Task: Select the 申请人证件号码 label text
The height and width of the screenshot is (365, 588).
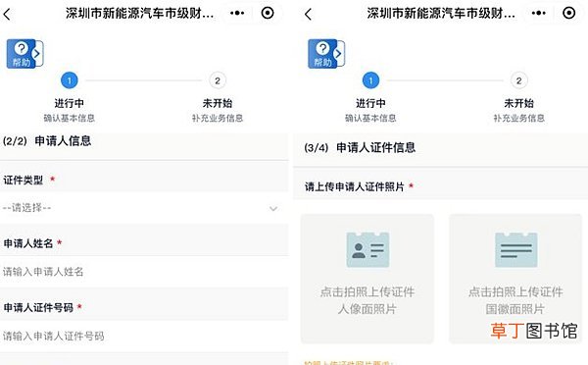Action: click(x=38, y=307)
